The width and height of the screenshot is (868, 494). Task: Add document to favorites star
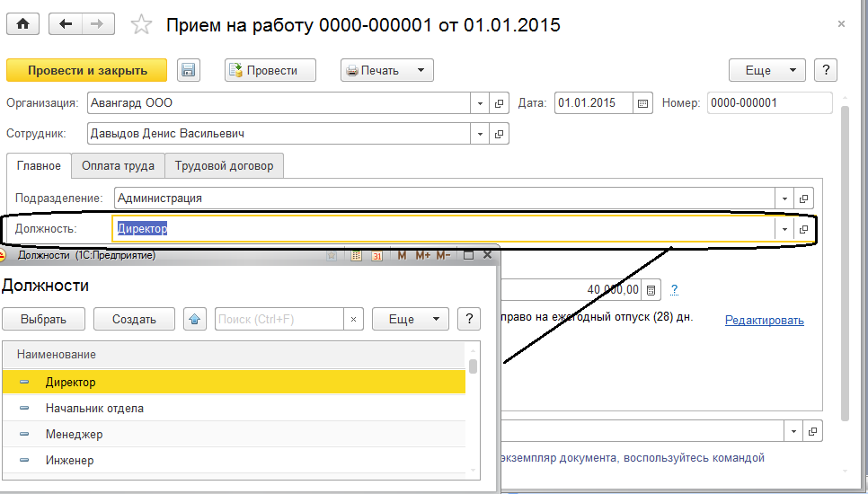click(141, 25)
